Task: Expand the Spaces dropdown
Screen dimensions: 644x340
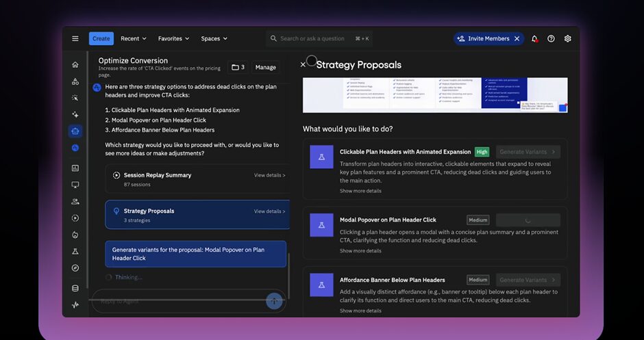Action: (x=214, y=39)
